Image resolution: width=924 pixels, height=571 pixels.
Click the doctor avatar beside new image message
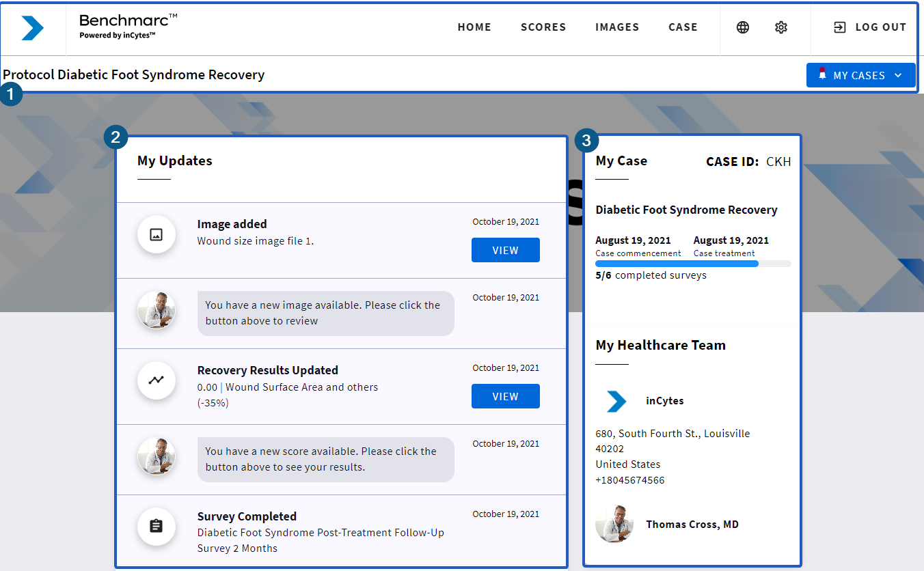[x=157, y=311]
